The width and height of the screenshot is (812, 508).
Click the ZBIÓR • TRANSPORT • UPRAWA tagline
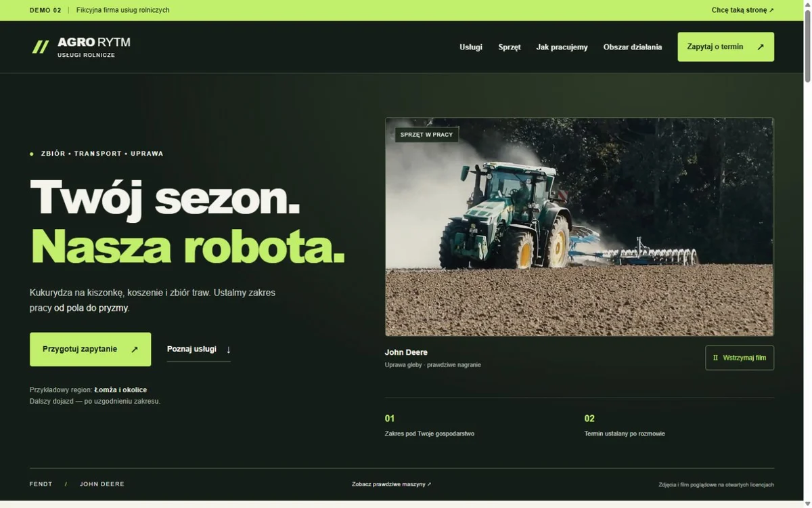pos(101,154)
